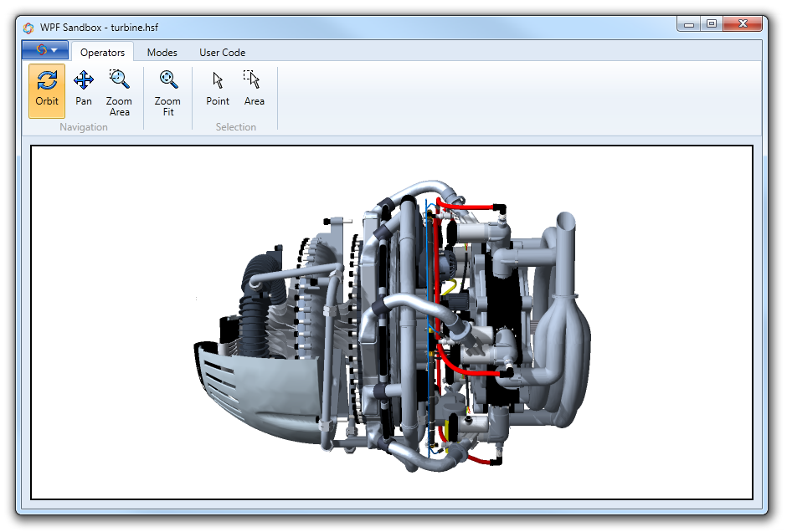The image size is (787, 532).
Task: Open the Modes ribbon tab
Action: (162, 52)
